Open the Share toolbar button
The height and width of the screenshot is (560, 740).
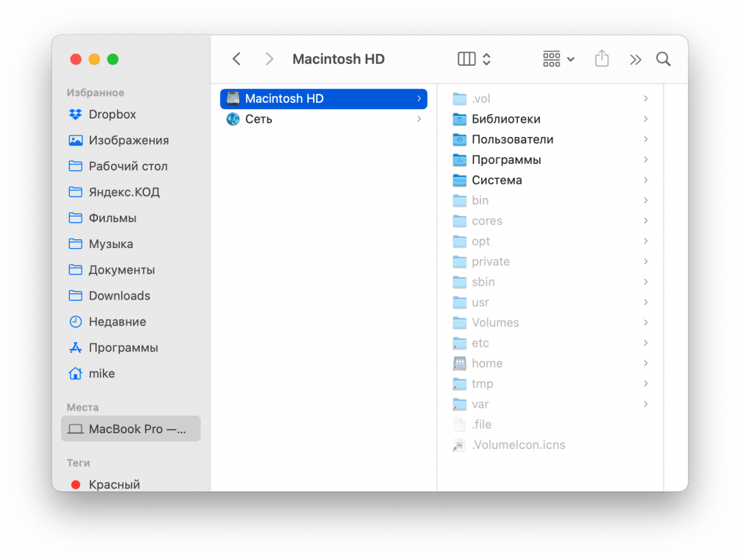pos(602,59)
